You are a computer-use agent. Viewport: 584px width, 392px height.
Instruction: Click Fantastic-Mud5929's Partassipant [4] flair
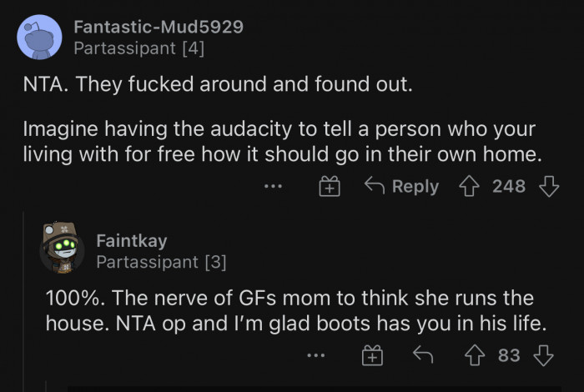point(138,48)
